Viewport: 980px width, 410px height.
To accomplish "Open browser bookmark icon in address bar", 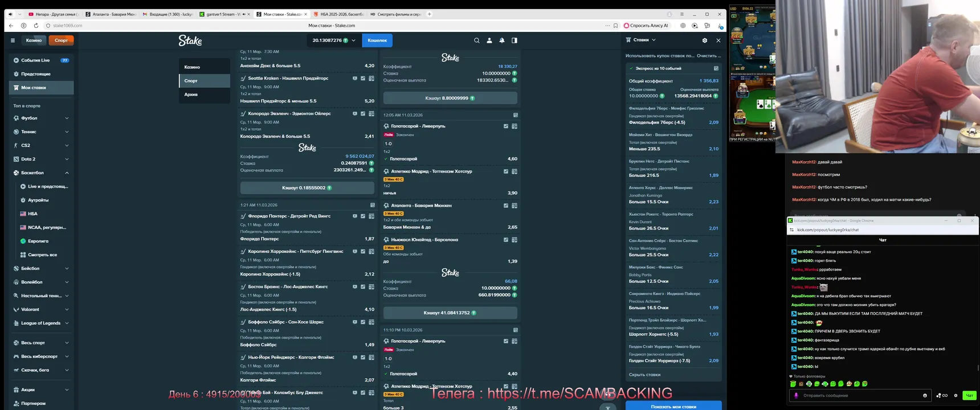I will (615, 26).
